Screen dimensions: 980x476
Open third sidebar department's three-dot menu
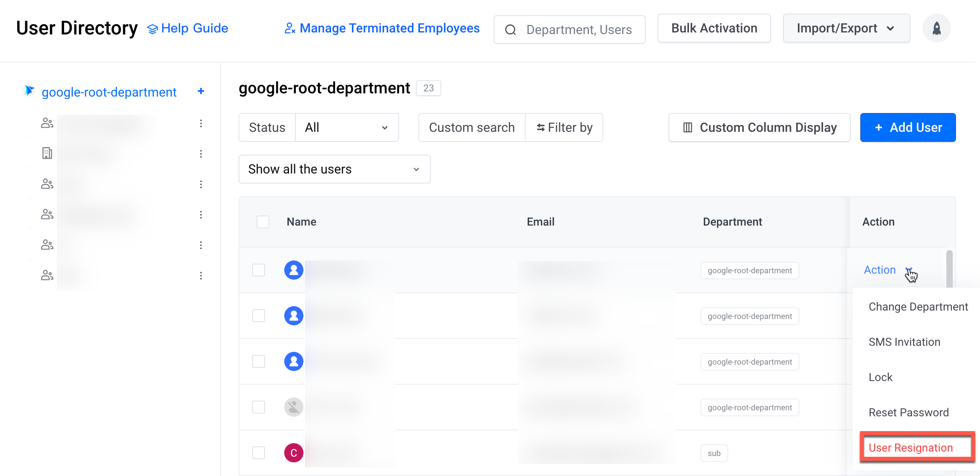coord(201,184)
